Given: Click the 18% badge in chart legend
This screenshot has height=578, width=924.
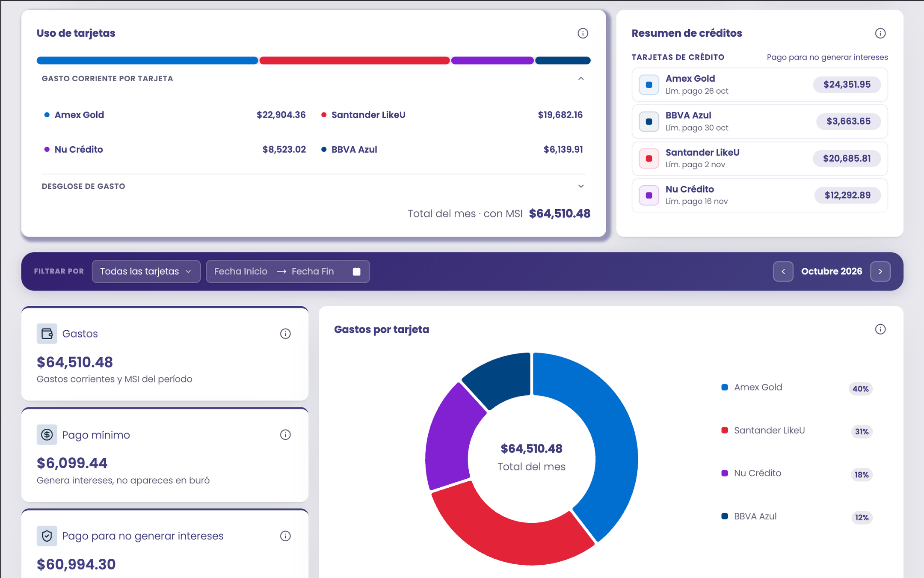Looking at the screenshot, I should point(862,474).
